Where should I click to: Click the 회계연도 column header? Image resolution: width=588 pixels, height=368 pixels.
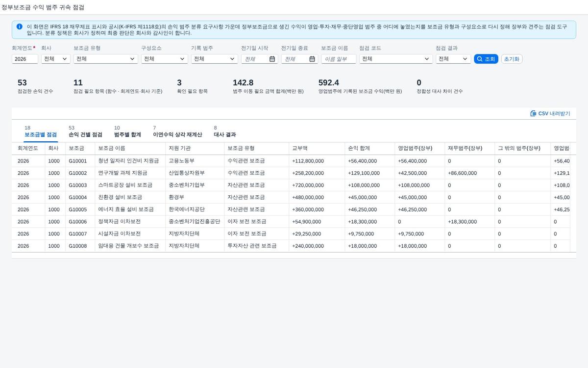click(x=28, y=148)
